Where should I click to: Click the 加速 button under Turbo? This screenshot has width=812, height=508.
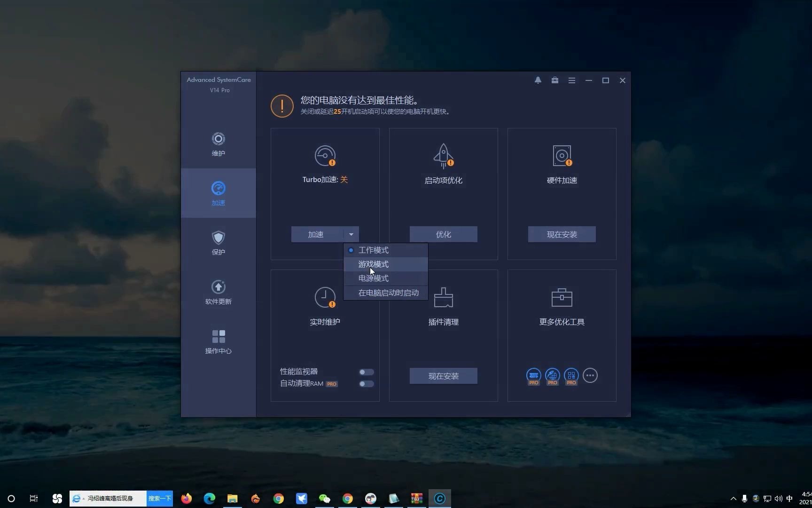[x=317, y=234]
